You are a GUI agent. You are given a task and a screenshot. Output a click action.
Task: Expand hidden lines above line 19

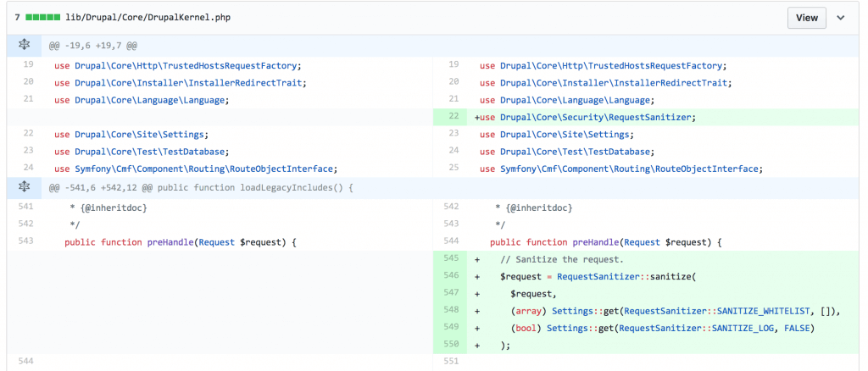pyautogui.click(x=24, y=45)
